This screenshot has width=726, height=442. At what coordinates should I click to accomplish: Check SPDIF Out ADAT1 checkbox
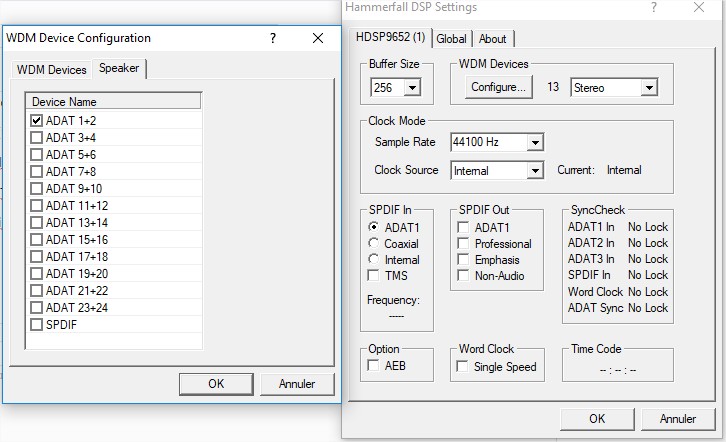(x=463, y=227)
